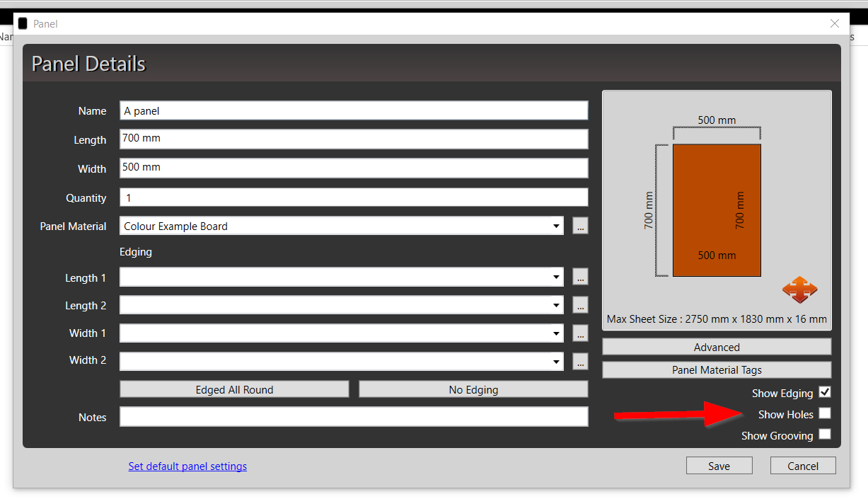Uncheck the Show Edging checkbox
The height and width of the screenshot is (499, 868).
825,392
